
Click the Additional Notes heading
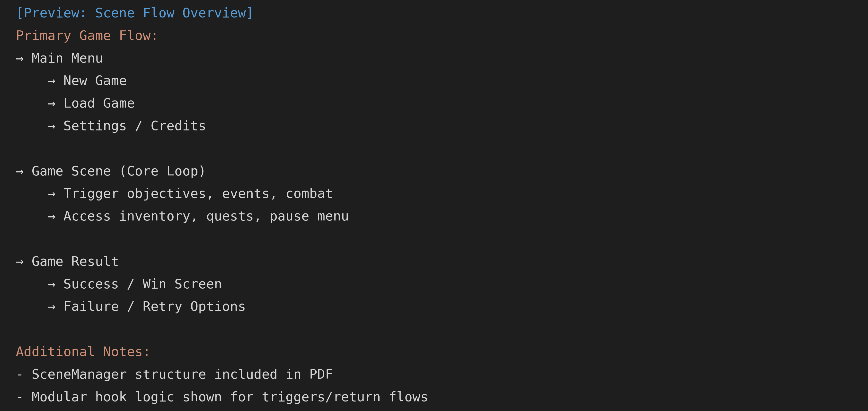(83, 352)
